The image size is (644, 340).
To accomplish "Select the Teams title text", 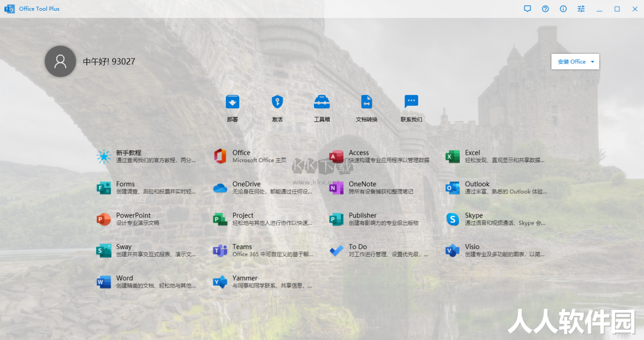I will [x=242, y=247].
